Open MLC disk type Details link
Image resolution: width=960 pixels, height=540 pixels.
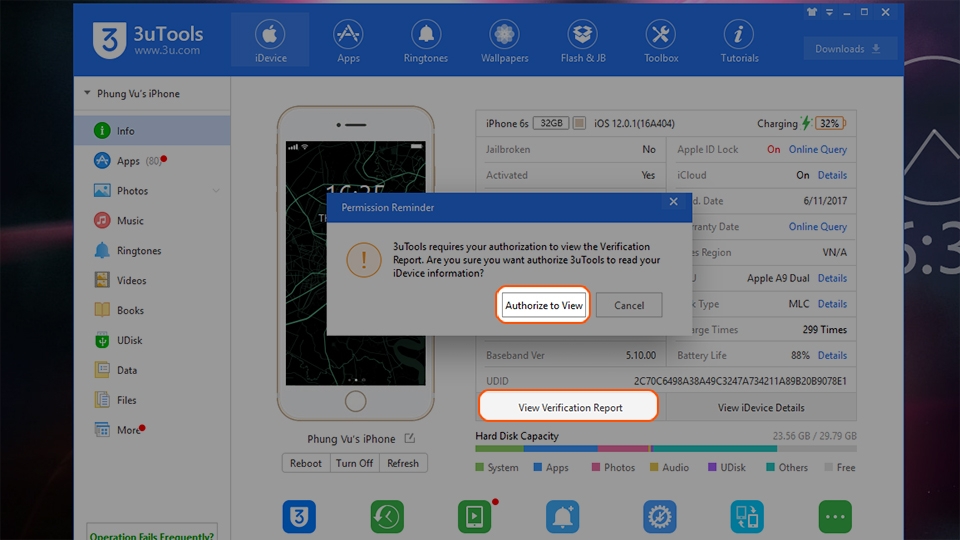pyautogui.click(x=832, y=304)
